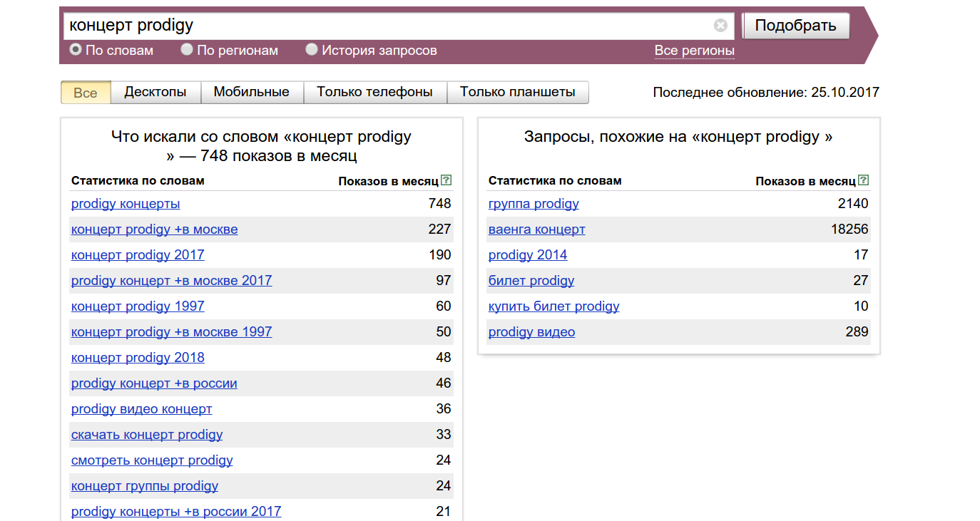
Task: Open 'скачать концерт prodigy' link
Action: coord(147,435)
